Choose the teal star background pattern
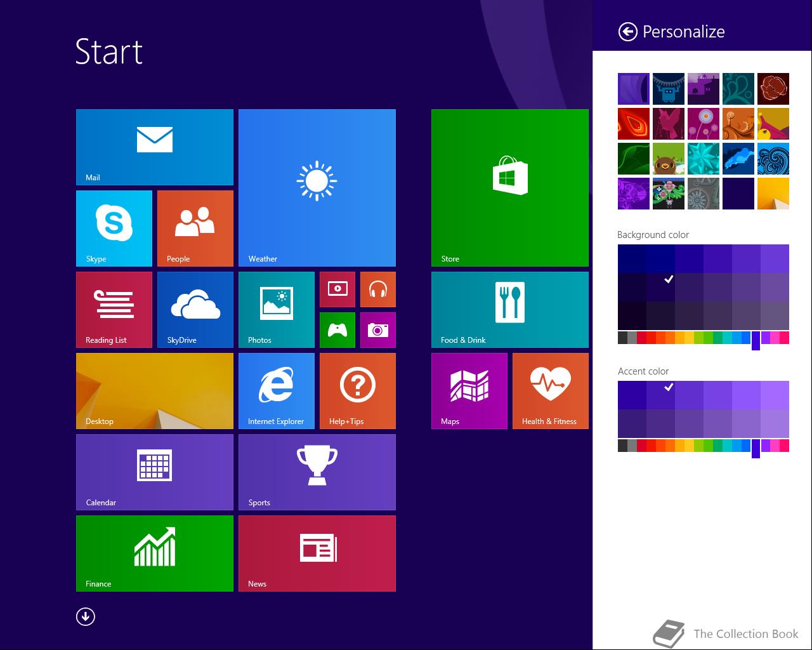Screen dimensions: 812x650 [x=704, y=159]
